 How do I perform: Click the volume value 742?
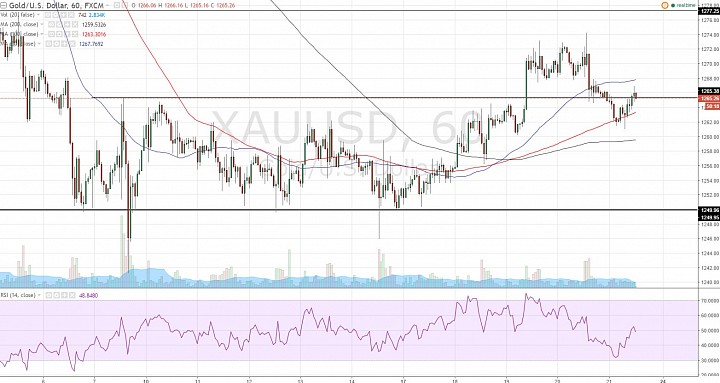(x=82, y=15)
